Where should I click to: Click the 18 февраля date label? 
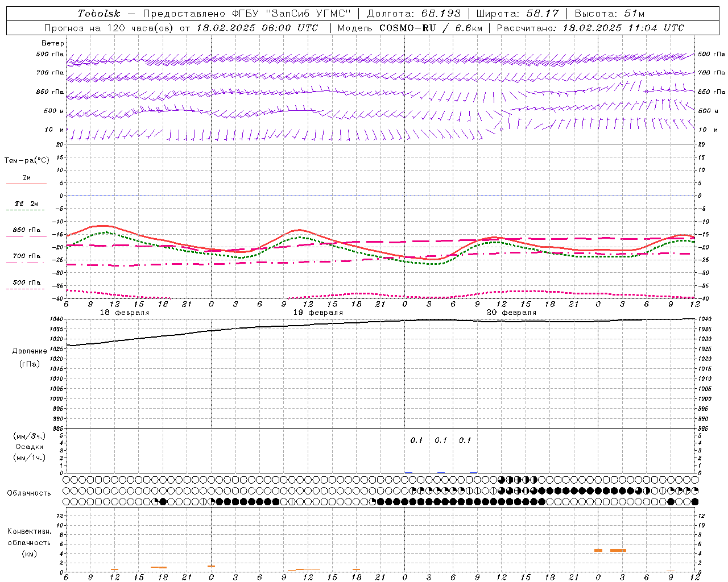(125, 313)
